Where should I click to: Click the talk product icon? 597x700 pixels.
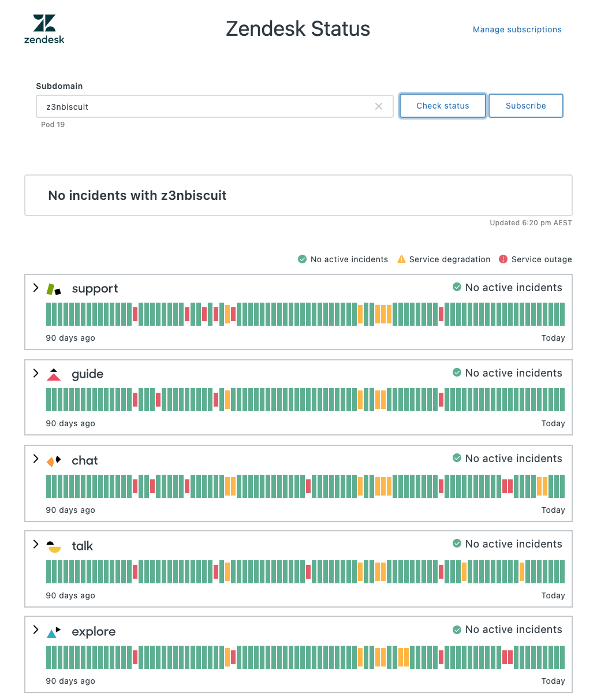(x=54, y=546)
